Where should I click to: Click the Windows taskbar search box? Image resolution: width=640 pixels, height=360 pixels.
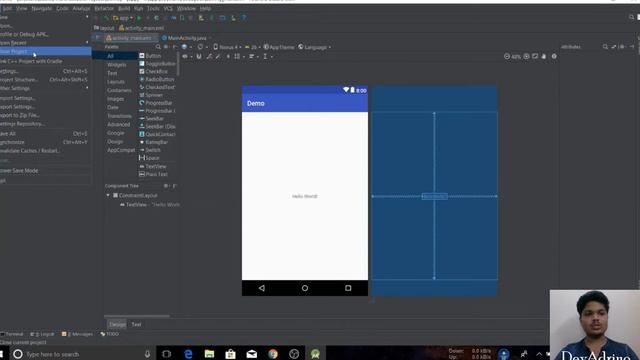(x=82, y=354)
